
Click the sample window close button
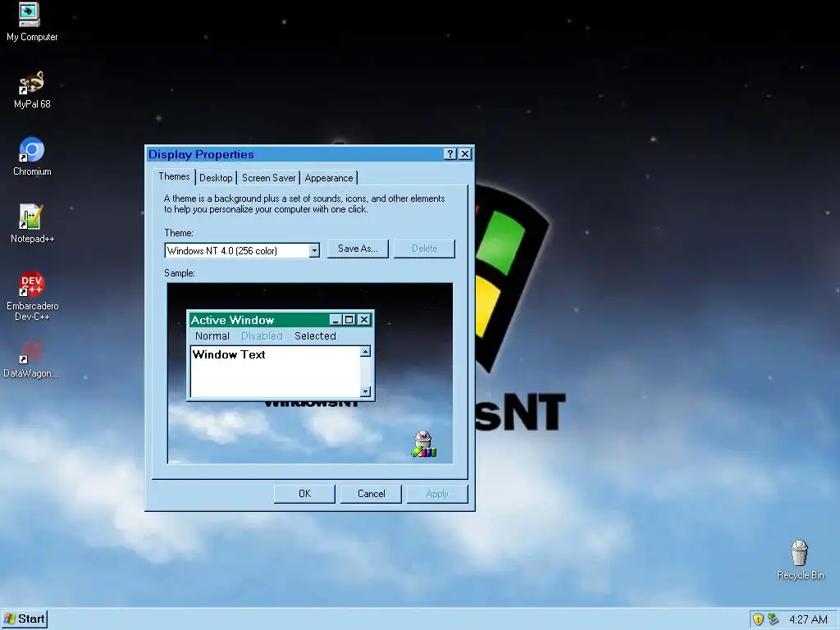[363, 320]
